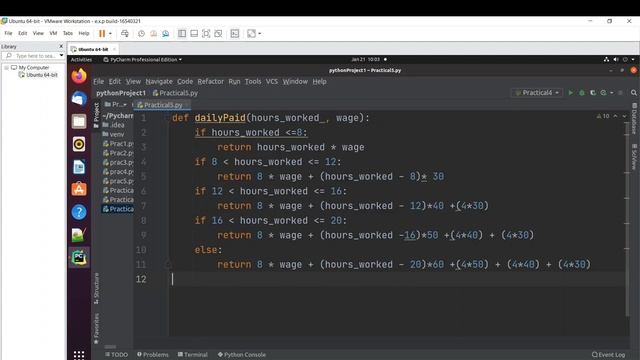The height and width of the screenshot is (360, 640).
Task: Click the profile run icon in toolbar
Action: [604, 93]
